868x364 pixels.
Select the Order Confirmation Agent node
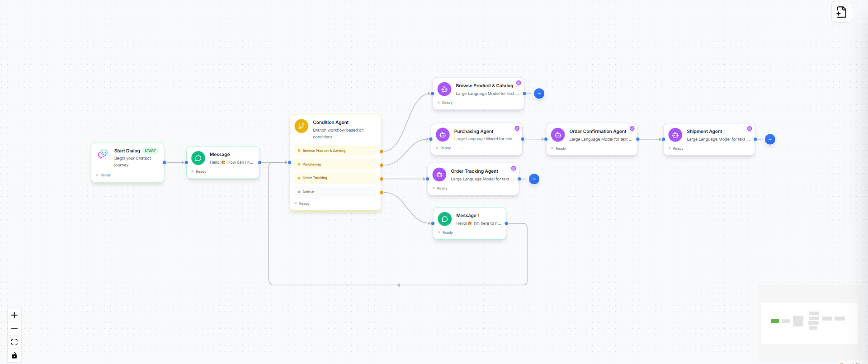(x=597, y=132)
